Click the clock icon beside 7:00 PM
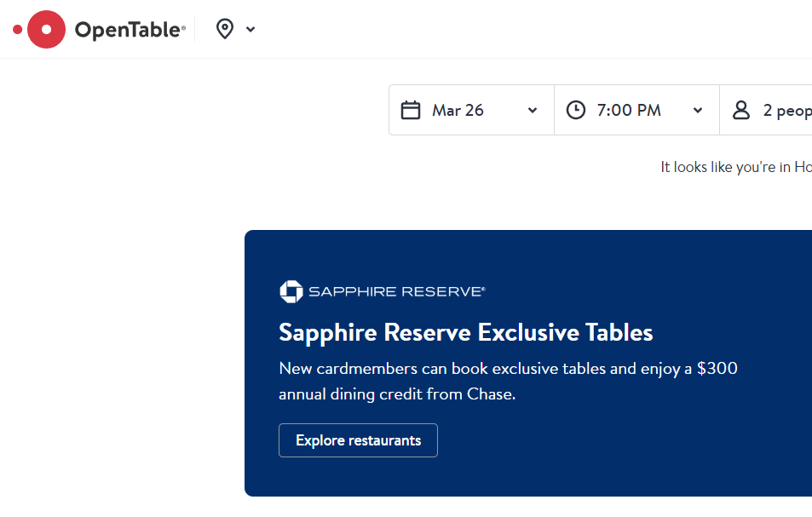Image resolution: width=812 pixels, height=517 pixels. [576, 109]
